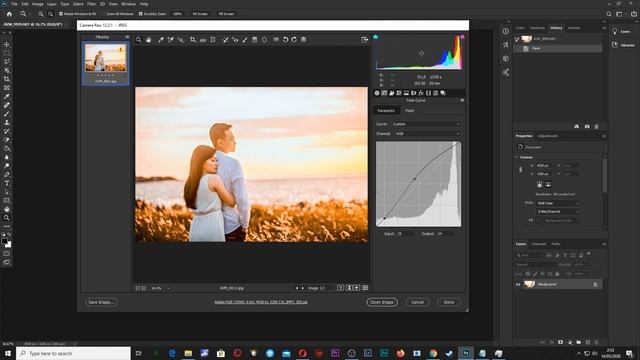Select the Graduated Filter tool in Camera Raw
This screenshot has height=360, width=640.
(x=254, y=40)
